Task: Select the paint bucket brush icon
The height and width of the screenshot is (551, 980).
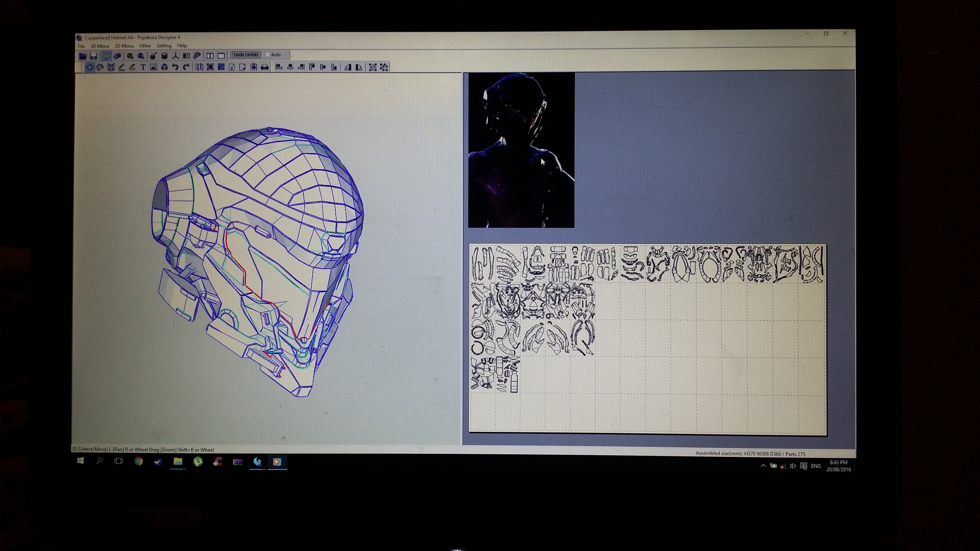Action: 153,56
